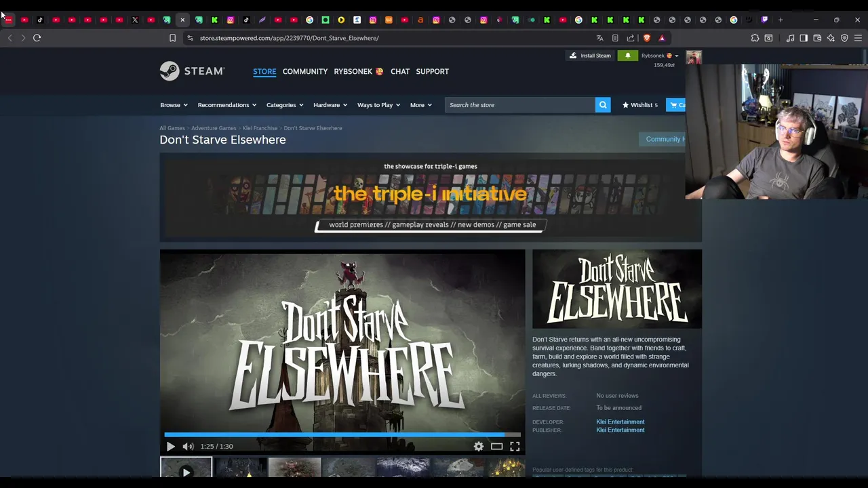Open the extensions puzzle icon
This screenshot has width=868, height=488.
[755, 38]
